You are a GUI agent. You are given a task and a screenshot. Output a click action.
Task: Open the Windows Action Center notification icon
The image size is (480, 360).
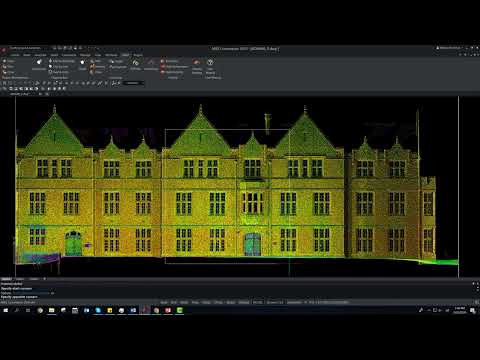pos(473,310)
